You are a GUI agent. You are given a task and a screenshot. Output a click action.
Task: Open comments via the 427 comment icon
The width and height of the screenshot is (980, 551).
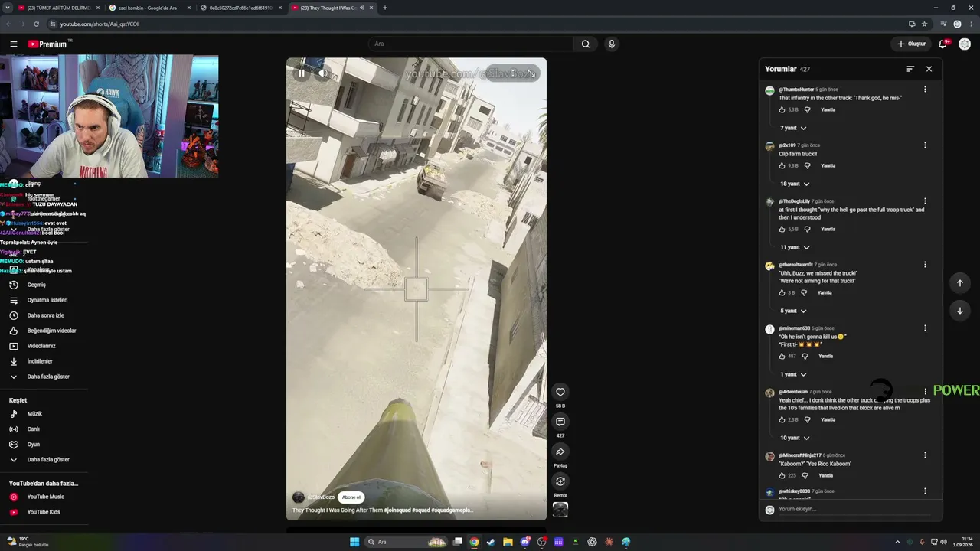point(560,422)
